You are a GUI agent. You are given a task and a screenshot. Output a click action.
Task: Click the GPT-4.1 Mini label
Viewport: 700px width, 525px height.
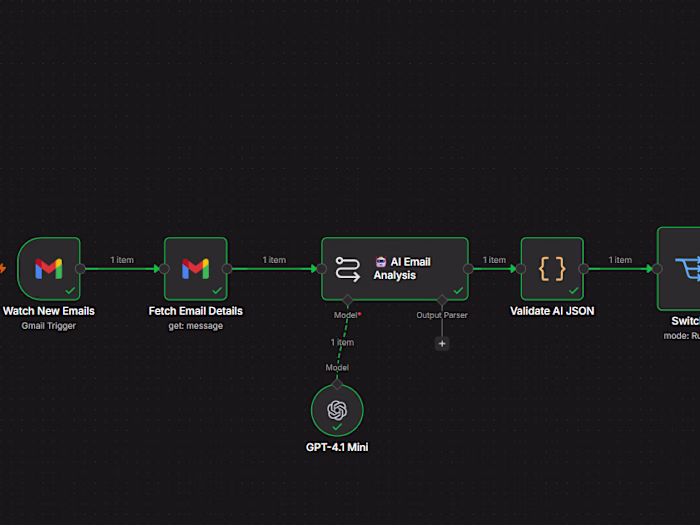(x=337, y=447)
